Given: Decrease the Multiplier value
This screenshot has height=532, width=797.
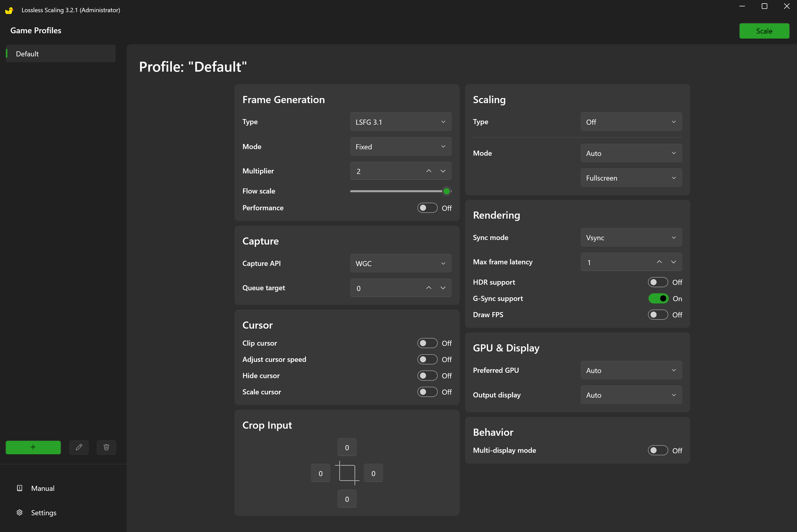Looking at the screenshot, I should tap(443, 171).
